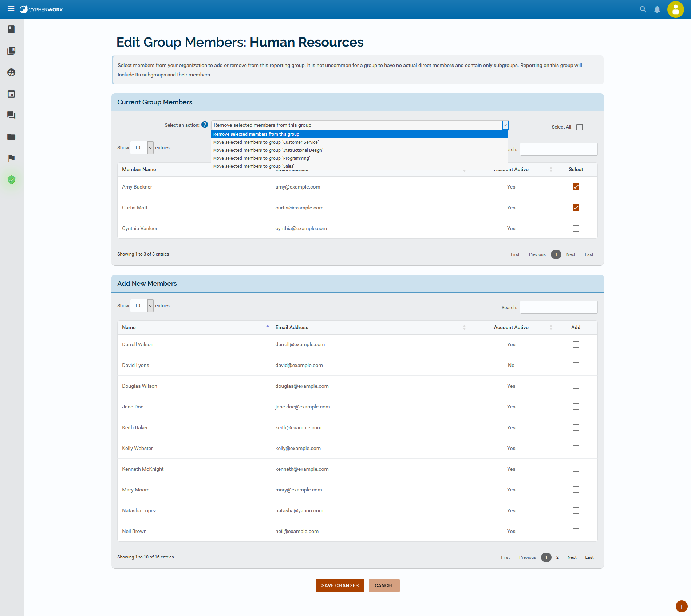
Task: Click the orange info icon
Action: [682, 606]
